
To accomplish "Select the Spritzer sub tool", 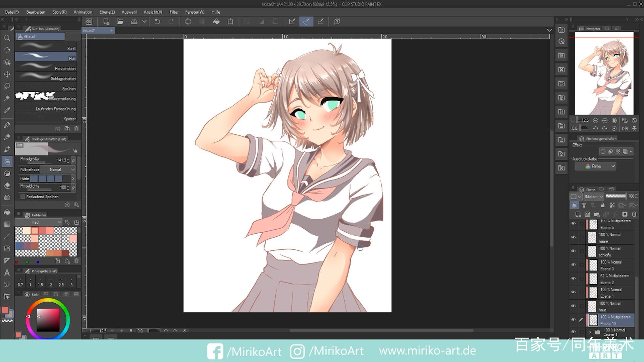I will [46, 117].
